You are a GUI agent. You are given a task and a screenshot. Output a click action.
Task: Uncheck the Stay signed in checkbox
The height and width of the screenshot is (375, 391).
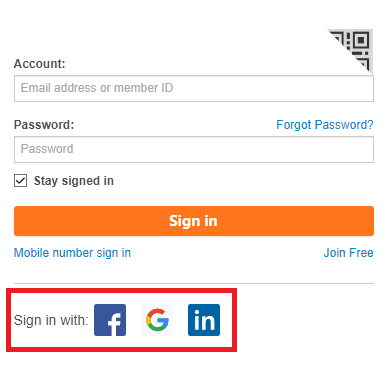click(x=20, y=181)
